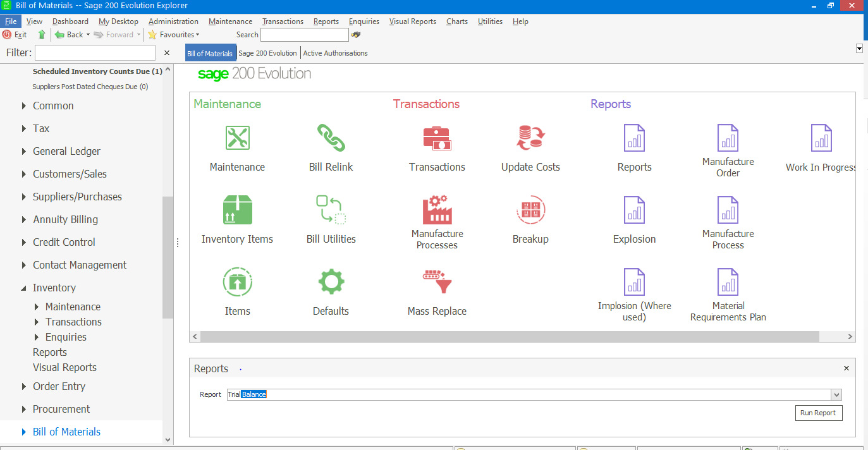
Task: Collapse the Inventory tree node
Action: (x=24, y=288)
